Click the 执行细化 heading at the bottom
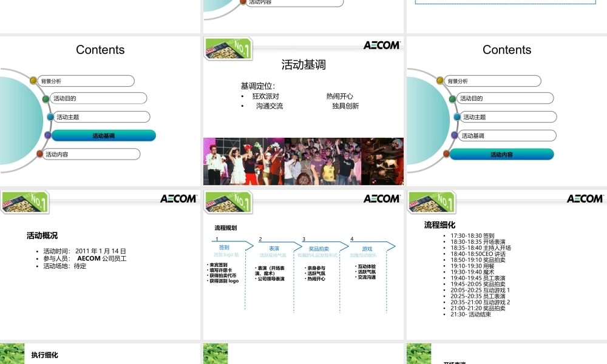Viewport: 607px width, 364px height. (44, 355)
